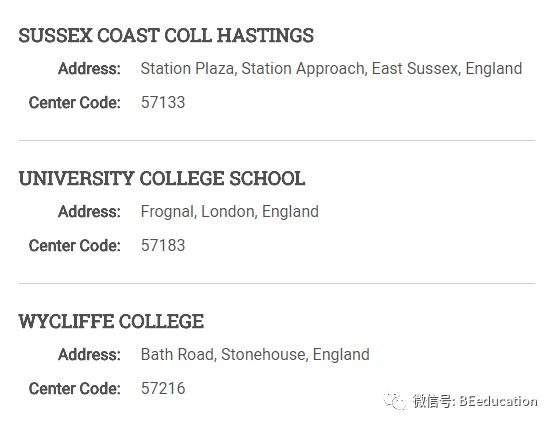The image size is (555, 426).
Task: Open the UNIVERSITY COLLEGE SCHOOL heading
Action: coord(162,178)
